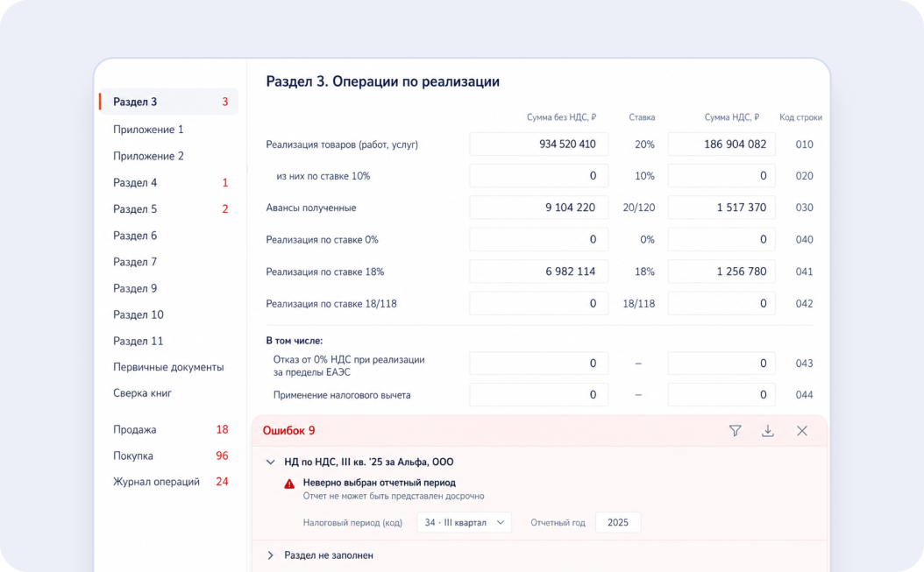Image resolution: width=924 pixels, height=572 pixels.
Task: Edit Применение налогового вычета sum field
Action: 538,395
